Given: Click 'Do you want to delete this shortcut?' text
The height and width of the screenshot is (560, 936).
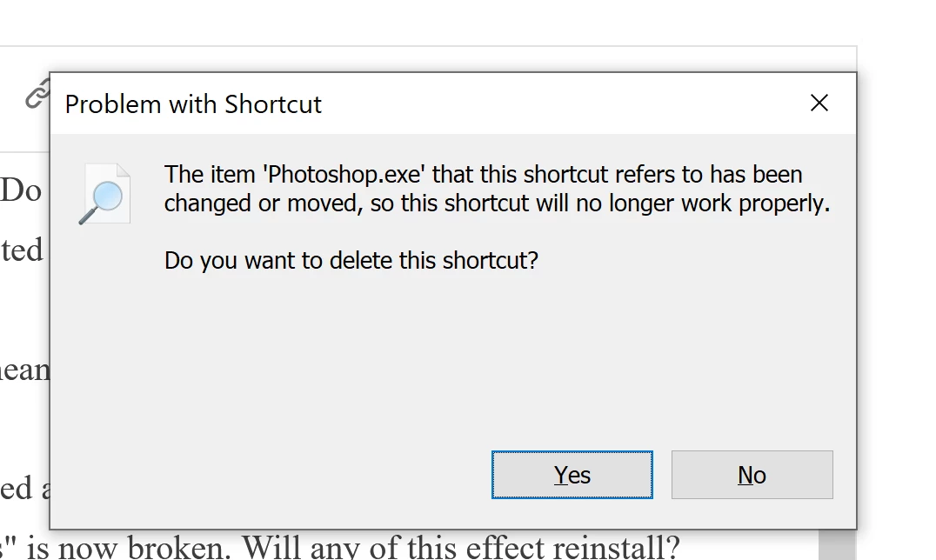Looking at the screenshot, I should pyautogui.click(x=351, y=261).
